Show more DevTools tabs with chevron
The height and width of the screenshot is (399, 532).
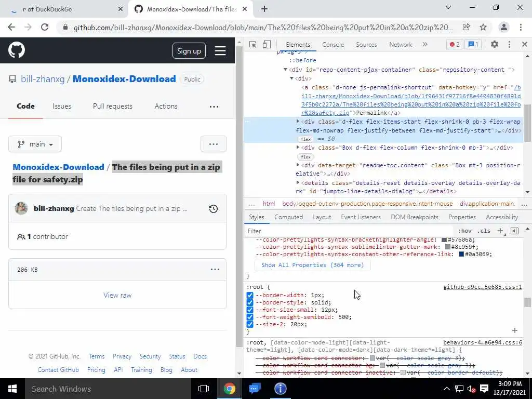coord(425,45)
